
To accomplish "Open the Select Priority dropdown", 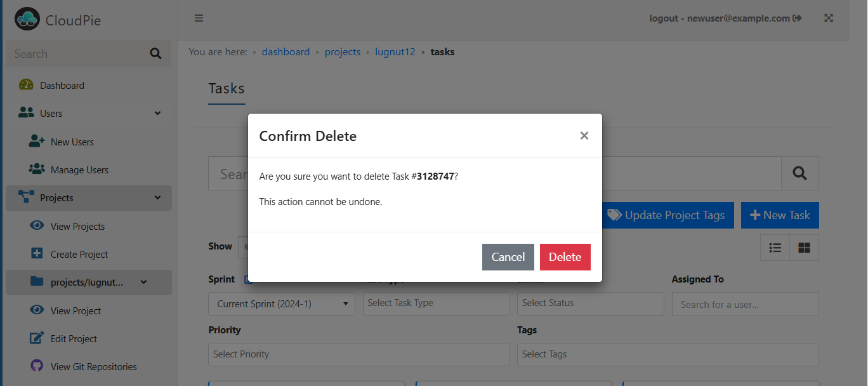I will point(359,354).
